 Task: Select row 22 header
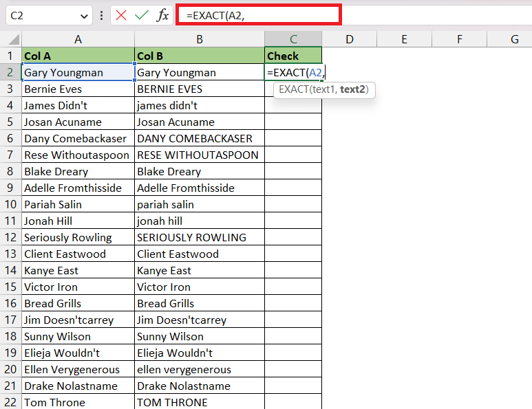10,402
